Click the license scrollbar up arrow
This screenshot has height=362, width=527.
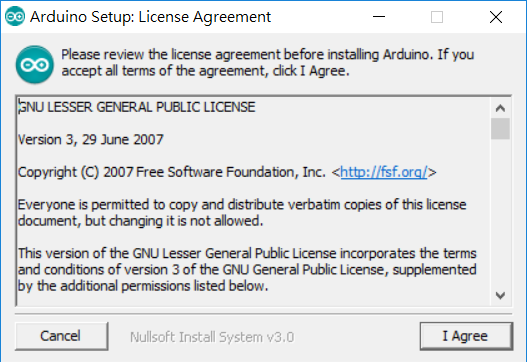pos(500,108)
